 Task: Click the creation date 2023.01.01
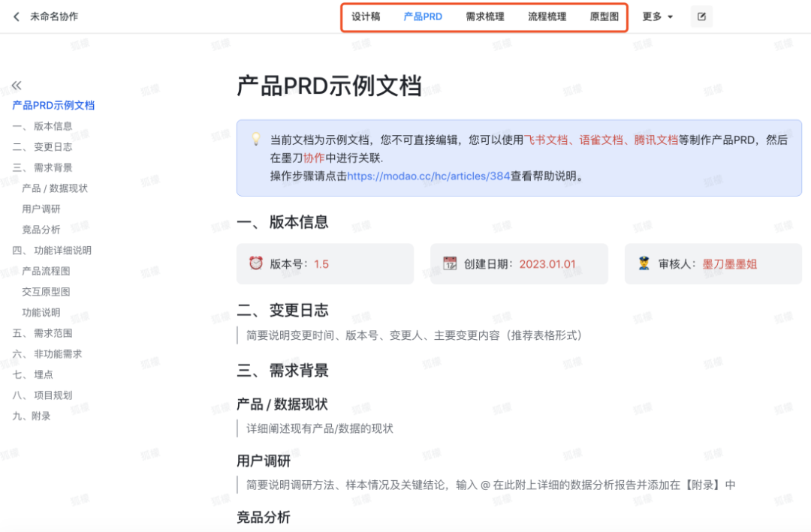547,263
